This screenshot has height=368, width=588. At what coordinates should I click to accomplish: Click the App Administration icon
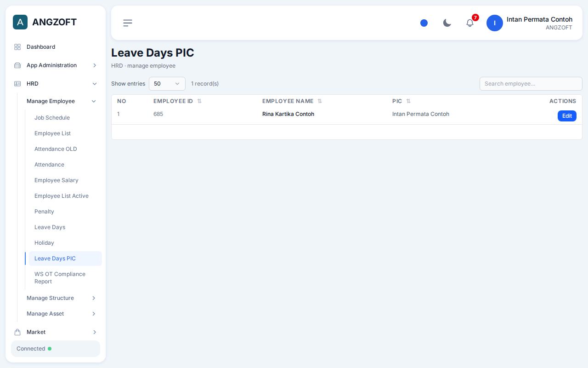point(17,65)
